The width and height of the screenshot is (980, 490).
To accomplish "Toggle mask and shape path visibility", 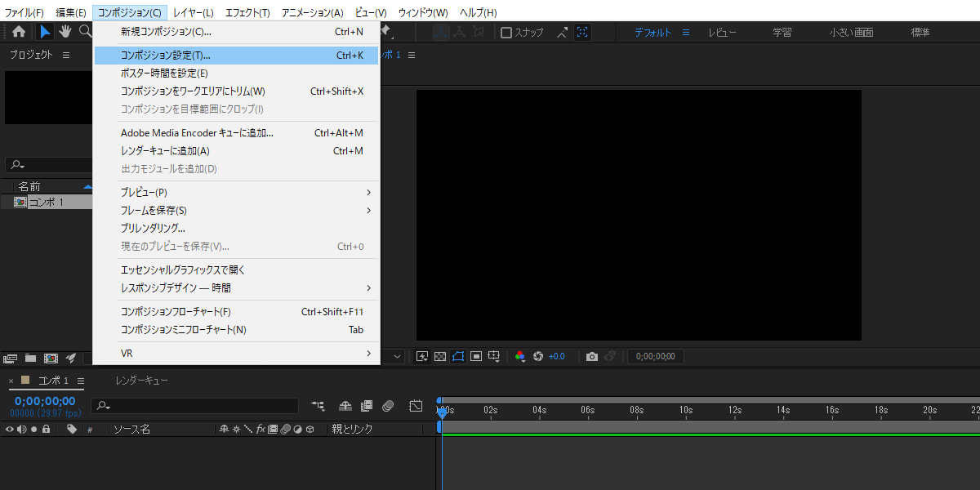I will (x=458, y=357).
